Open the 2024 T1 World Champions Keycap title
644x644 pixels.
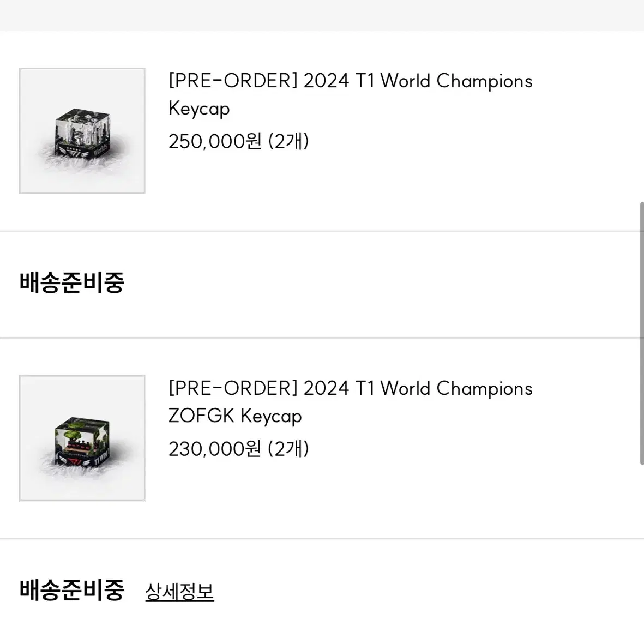pos(350,94)
